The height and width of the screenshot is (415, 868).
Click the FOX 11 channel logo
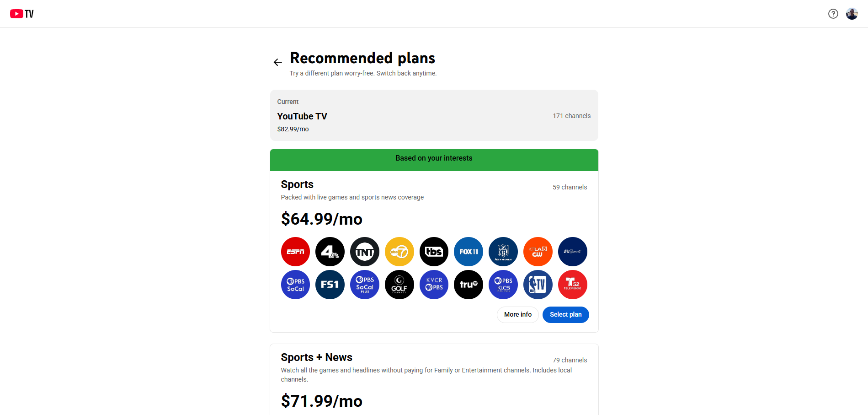pos(469,252)
